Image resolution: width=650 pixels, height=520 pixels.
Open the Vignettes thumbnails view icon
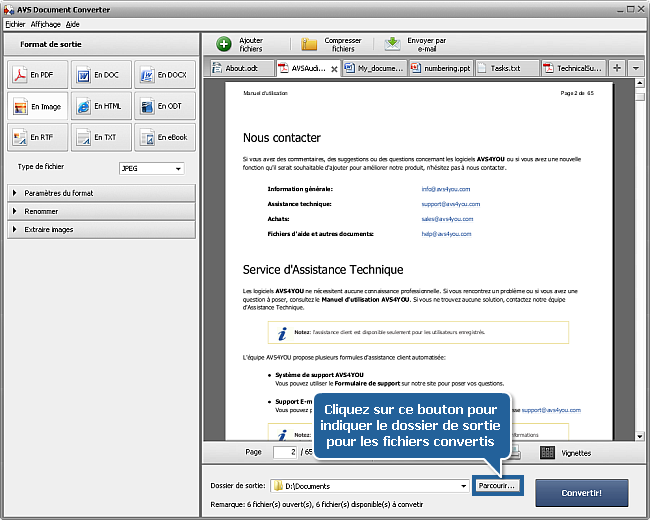click(x=547, y=452)
